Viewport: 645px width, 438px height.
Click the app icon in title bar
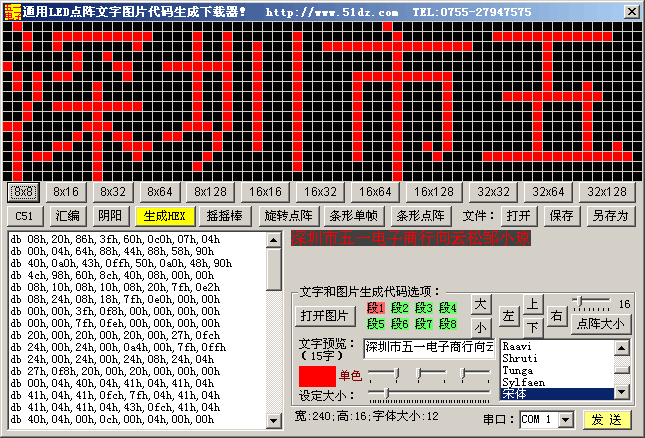11,11
